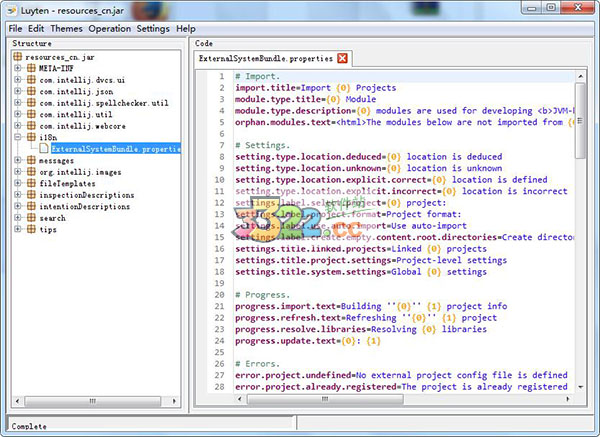Click the com.intellij.json package icon
Image resolution: width=600 pixels, height=437 pixels.
pyautogui.click(x=32, y=91)
